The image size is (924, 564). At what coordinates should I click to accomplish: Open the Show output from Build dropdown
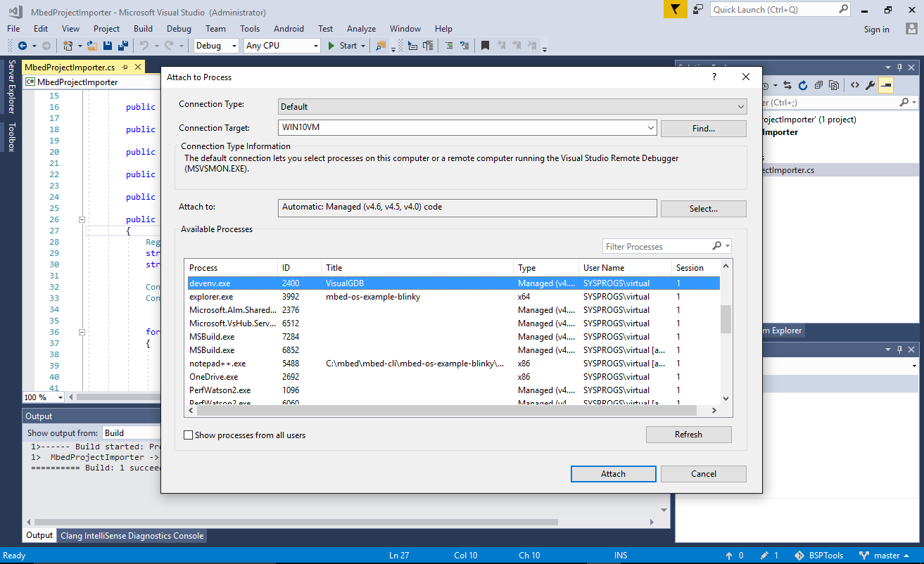(x=132, y=433)
